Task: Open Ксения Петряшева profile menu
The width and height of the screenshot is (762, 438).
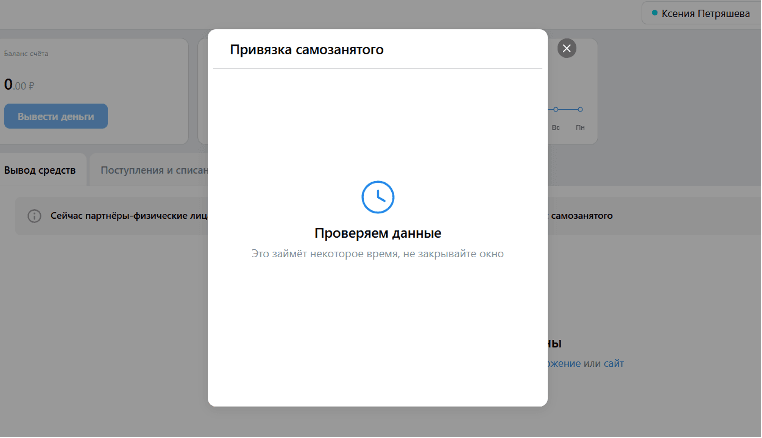Action: [701, 14]
